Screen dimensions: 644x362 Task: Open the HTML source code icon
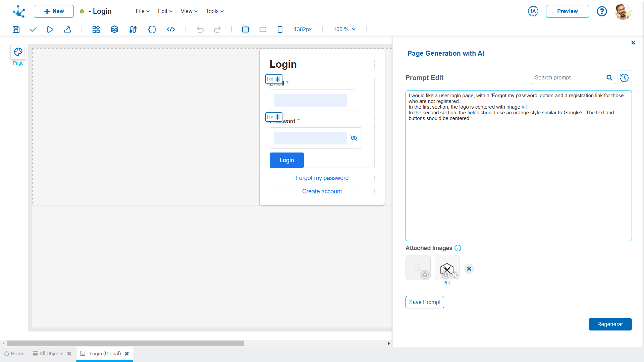coord(171,29)
